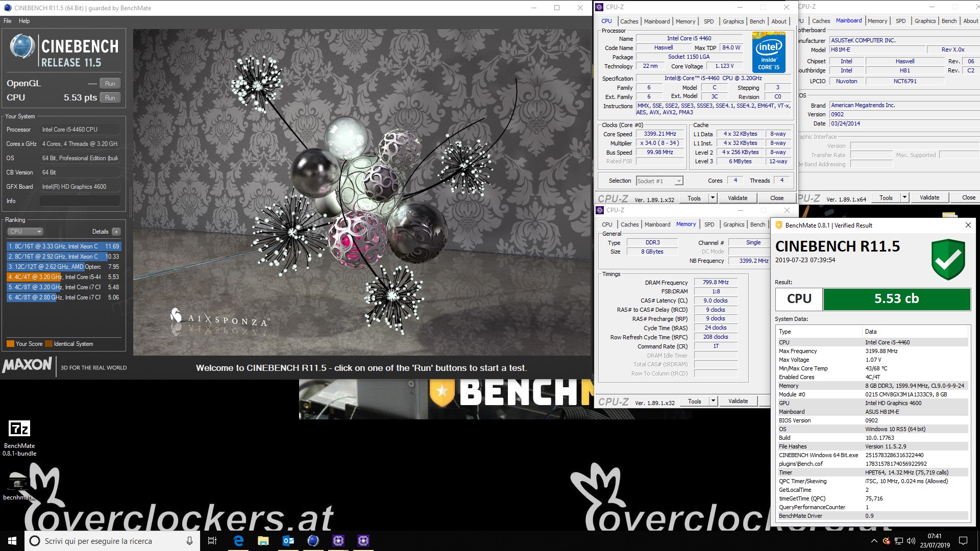Select the Max Frequency row in System Data
The height and width of the screenshot is (551, 980).
[872, 351]
